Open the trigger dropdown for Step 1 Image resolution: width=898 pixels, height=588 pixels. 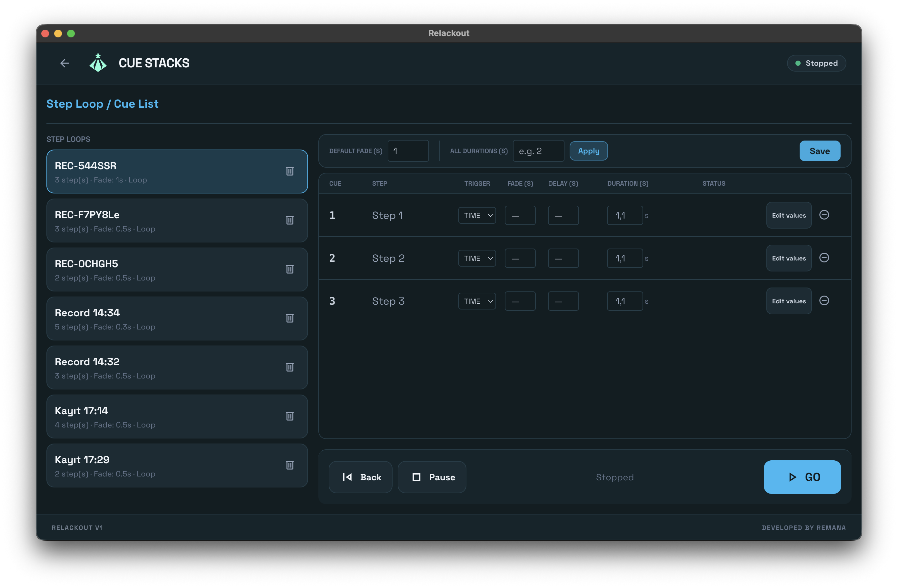[477, 215]
